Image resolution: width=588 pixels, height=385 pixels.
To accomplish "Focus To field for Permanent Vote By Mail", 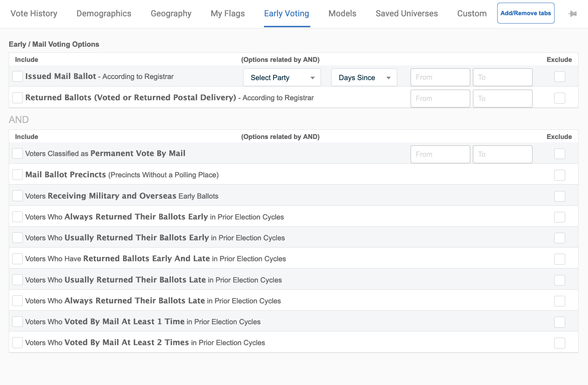I will pyautogui.click(x=503, y=155).
